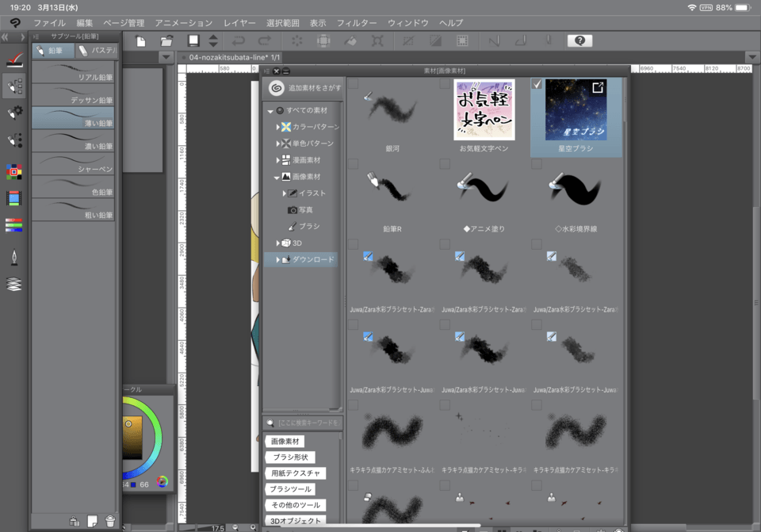Check the ◆アニメ塗り material checkbox
The image size is (761, 532).
pyautogui.click(x=445, y=164)
